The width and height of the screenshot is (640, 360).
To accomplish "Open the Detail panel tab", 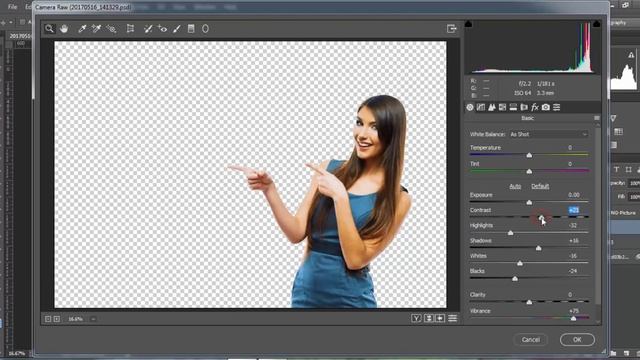I will click(x=492, y=107).
